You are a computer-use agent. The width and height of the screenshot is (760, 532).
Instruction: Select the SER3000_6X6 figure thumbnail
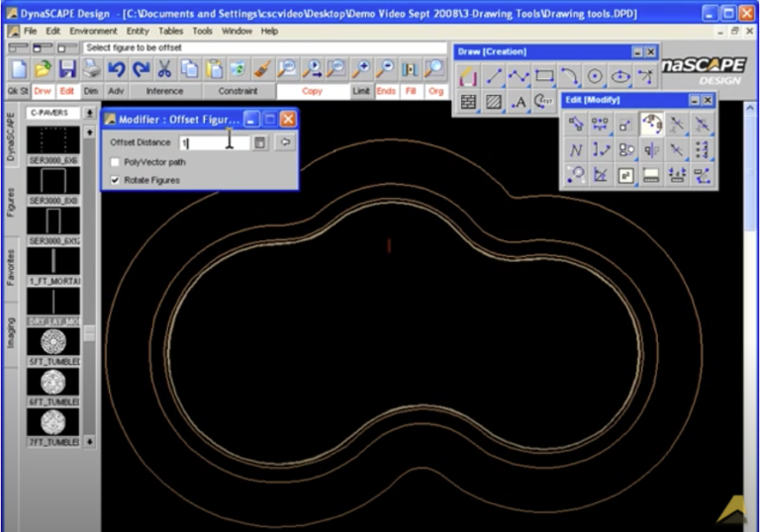coord(52,140)
